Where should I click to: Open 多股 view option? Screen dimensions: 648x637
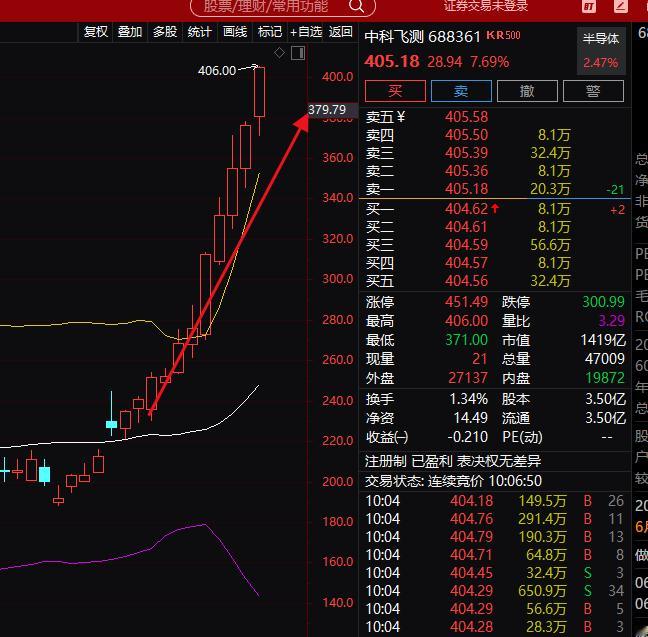pyautogui.click(x=165, y=32)
